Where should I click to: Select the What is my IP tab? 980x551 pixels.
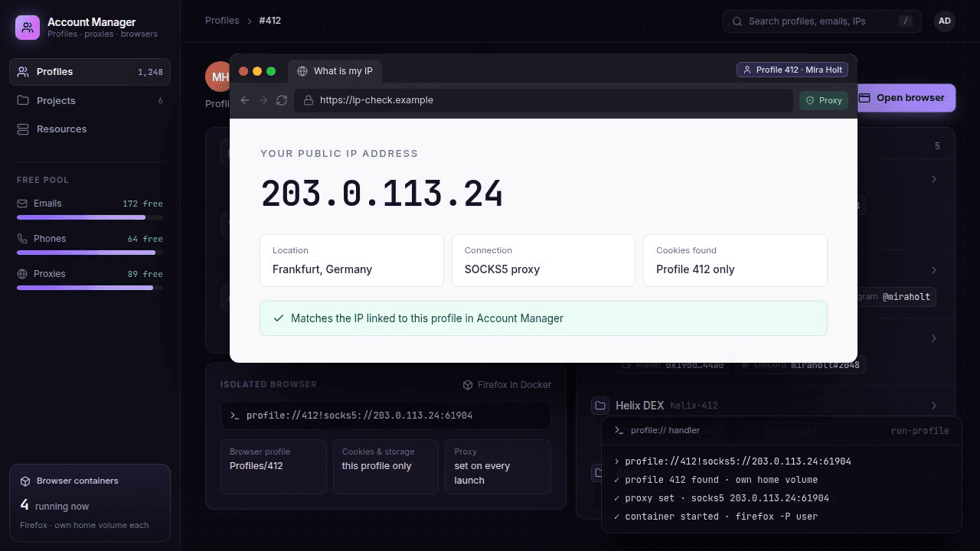point(335,71)
